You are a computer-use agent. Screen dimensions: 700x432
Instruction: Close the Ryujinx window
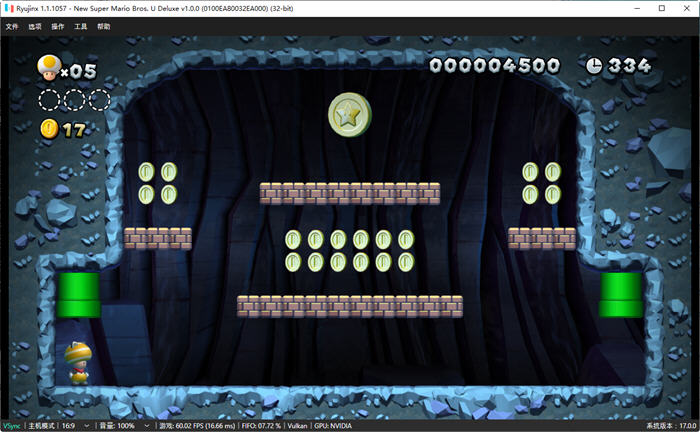[687, 8]
